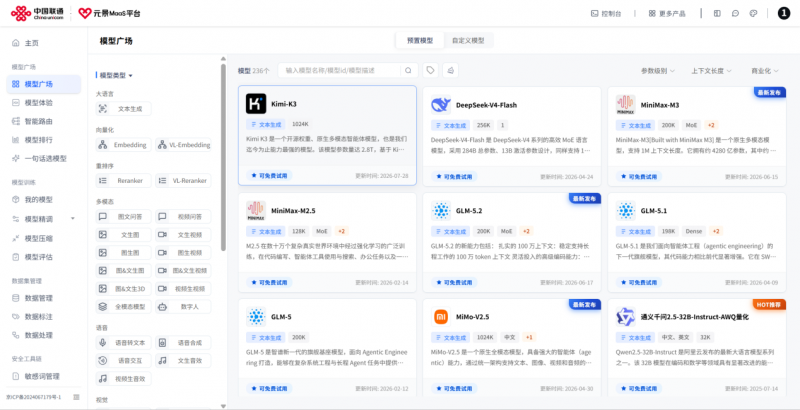Filter by Reranker type
The width and height of the screenshot is (800, 410).
click(x=123, y=181)
